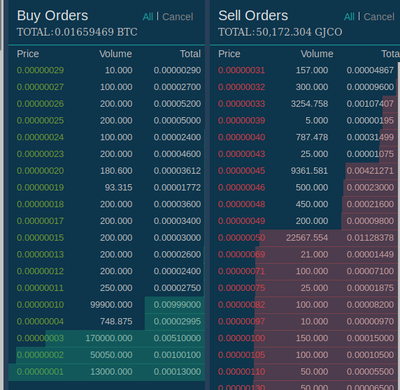Select the buy order priced 0.00000001
The height and width of the screenshot is (390, 400).
(x=107, y=372)
